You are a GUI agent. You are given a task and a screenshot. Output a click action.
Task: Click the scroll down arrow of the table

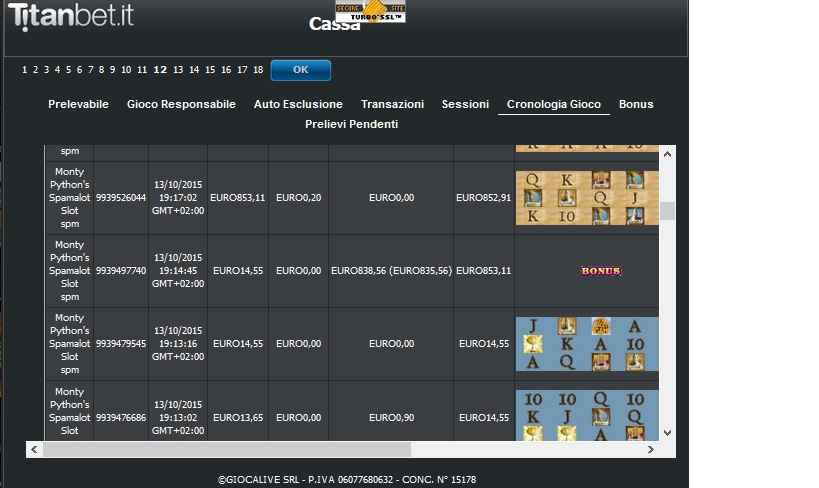pyautogui.click(x=667, y=433)
